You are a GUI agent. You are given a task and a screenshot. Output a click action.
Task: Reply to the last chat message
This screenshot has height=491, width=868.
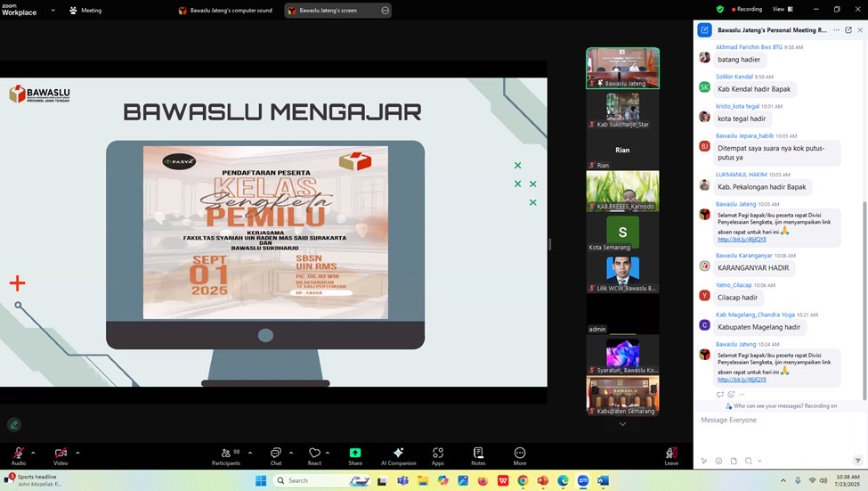pyautogui.click(x=719, y=395)
